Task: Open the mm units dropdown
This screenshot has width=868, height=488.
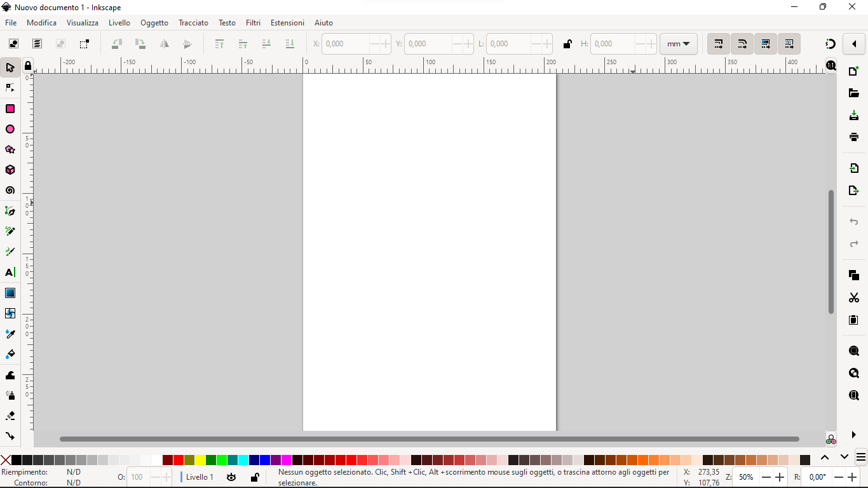Action: pyautogui.click(x=679, y=44)
